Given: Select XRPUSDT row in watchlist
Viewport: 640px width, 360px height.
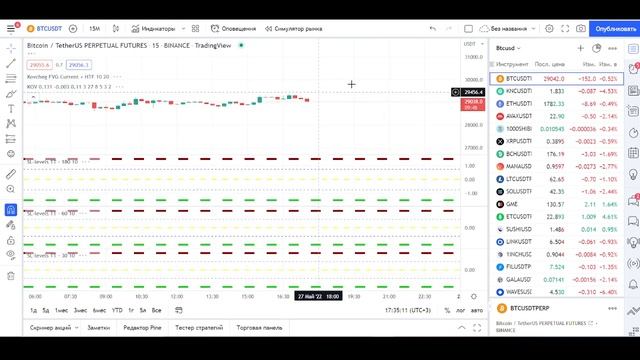Looking at the screenshot, I should [x=557, y=141].
